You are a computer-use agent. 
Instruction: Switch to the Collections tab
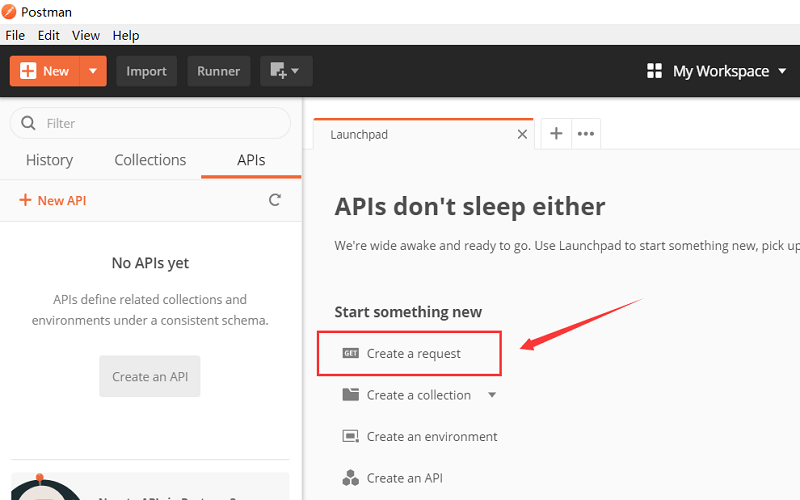click(150, 160)
